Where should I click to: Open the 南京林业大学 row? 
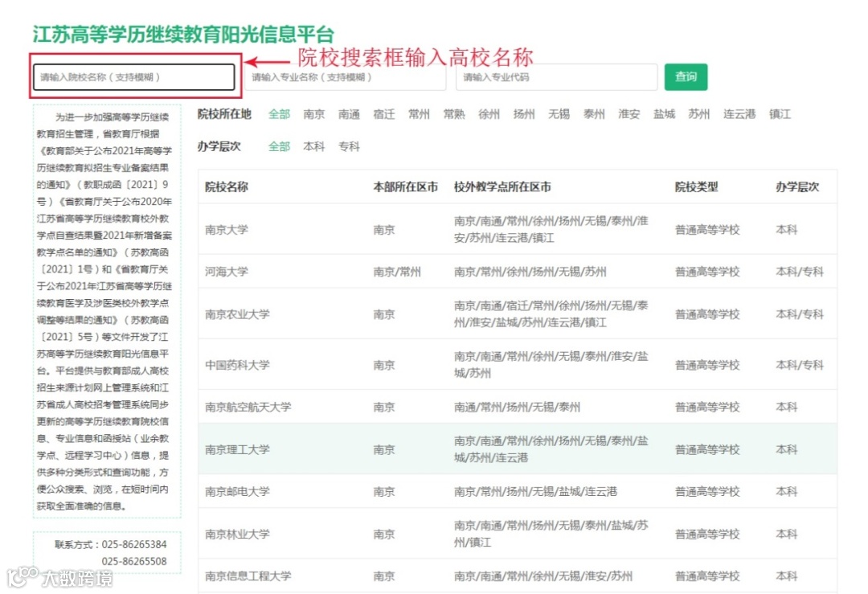(518, 534)
